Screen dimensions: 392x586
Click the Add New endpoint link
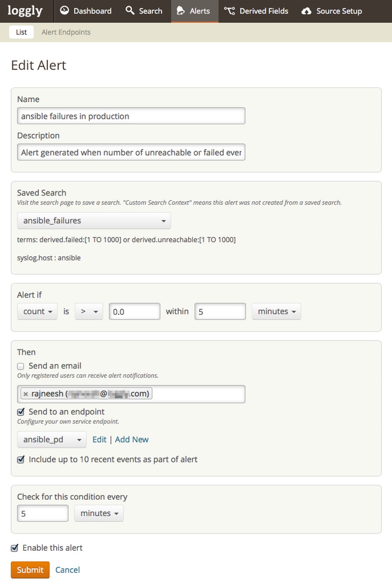click(132, 439)
